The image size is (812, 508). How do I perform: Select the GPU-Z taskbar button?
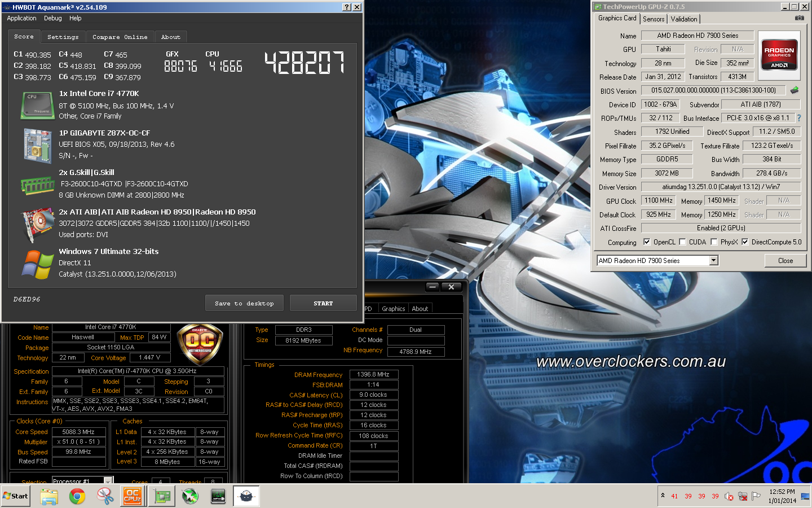[162, 496]
